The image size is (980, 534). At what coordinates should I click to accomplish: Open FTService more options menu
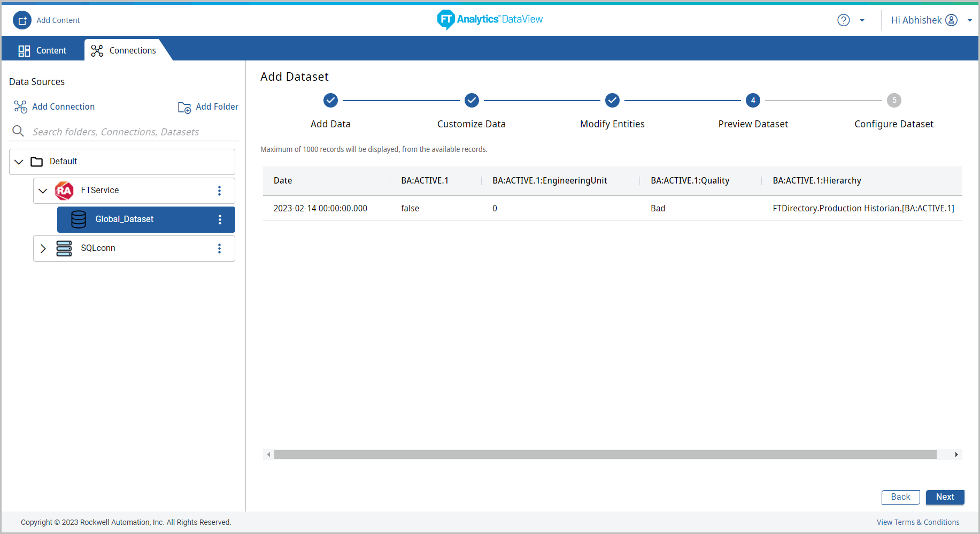tap(219, 190)
